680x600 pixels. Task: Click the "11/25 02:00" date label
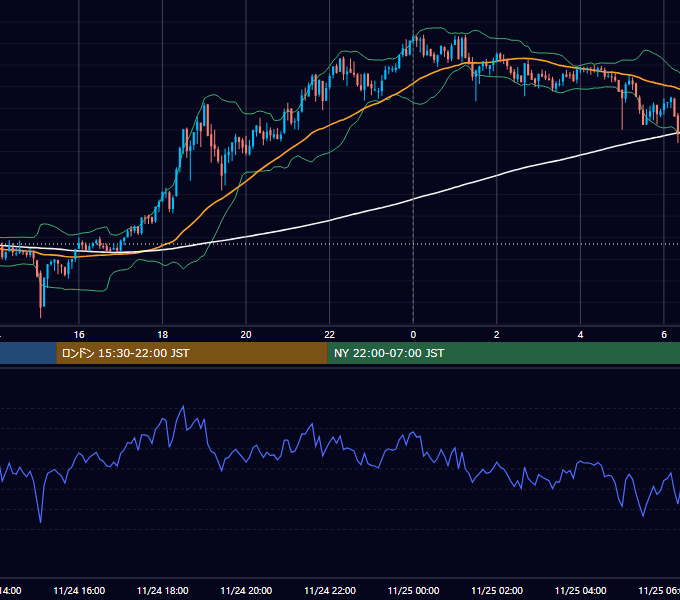[x=497, y=590]
